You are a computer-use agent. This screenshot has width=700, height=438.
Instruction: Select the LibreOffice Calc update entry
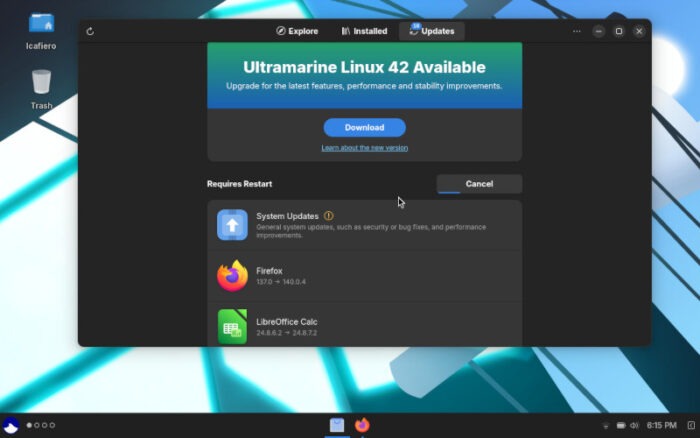coord(364,326)
